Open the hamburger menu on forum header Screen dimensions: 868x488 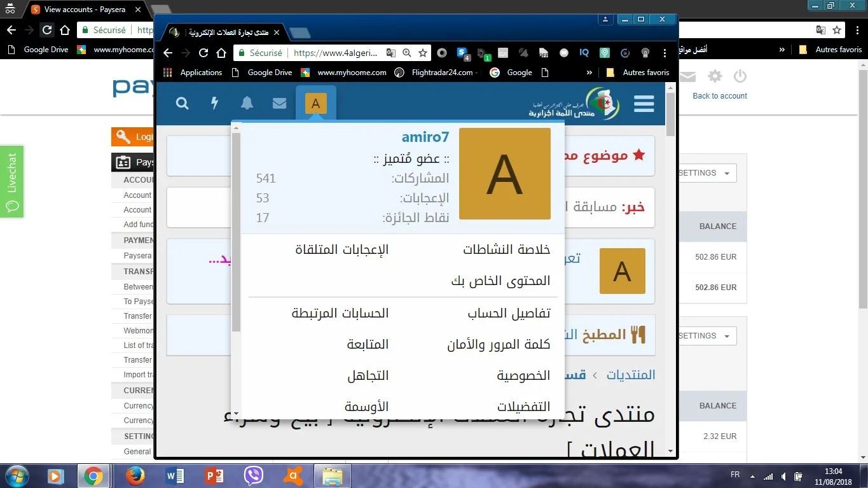pyautogui.click(x=644, y=104)
